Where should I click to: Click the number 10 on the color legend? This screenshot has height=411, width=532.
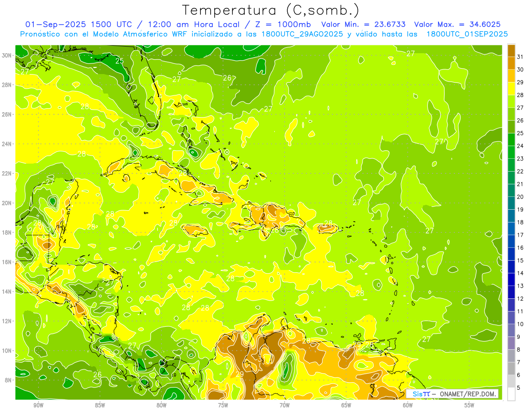click(520, 324)
